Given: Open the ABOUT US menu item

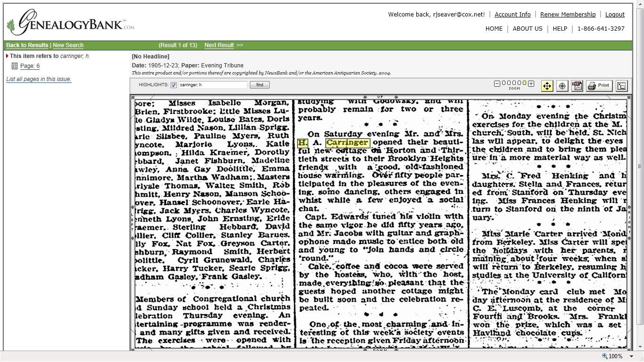Looking at the screenshot, I should 528,29.
